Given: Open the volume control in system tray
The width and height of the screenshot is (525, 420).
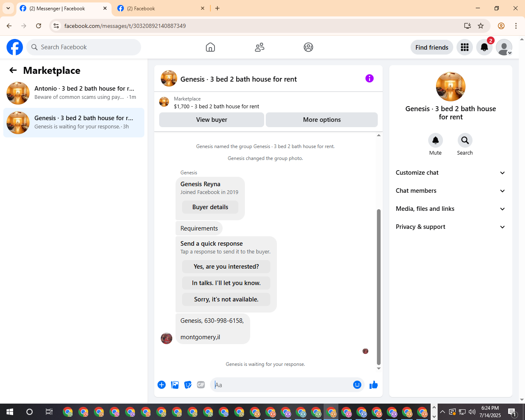Looking at the screenshot, I should (x=472, y=412).
